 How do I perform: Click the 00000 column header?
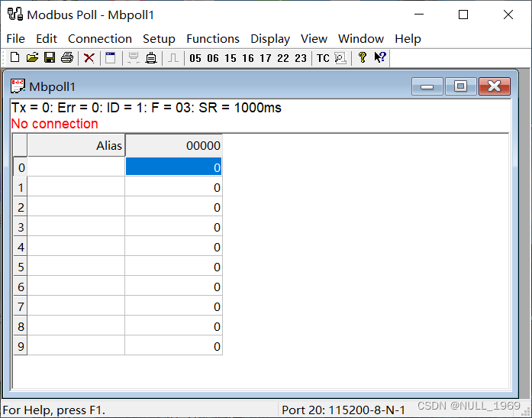pyautogui.click(x=174, y=145)
